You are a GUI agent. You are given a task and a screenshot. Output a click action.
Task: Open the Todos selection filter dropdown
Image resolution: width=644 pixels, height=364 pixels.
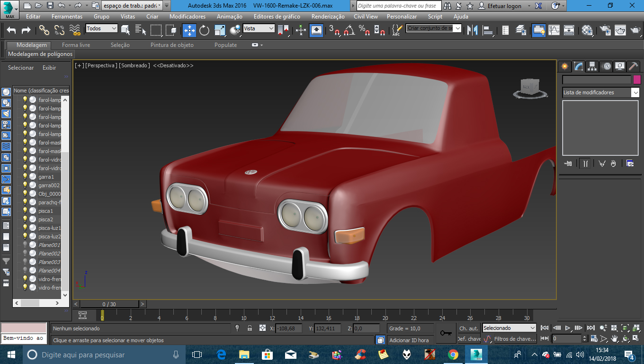pos(102,28)
